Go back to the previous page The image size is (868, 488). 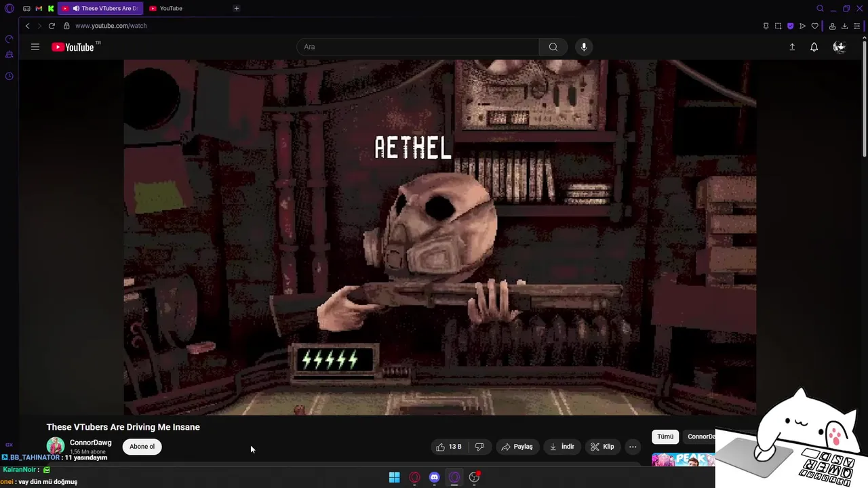pyautogui.click(x=27, y=26)
